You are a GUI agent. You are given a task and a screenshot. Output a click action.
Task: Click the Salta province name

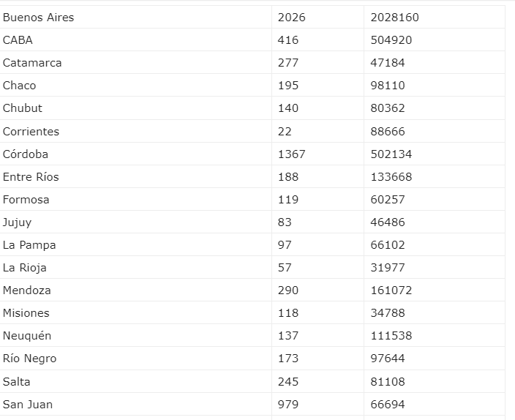pyautogui.click(x=17, y=382)
